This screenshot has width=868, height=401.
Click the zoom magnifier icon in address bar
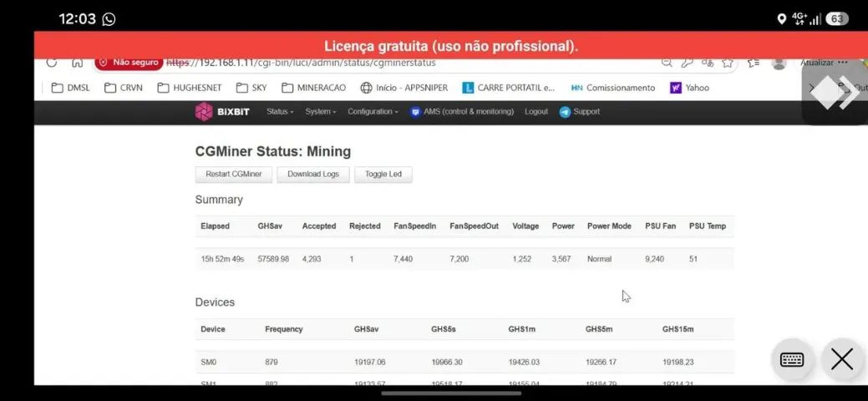pyautogui.click(x=667, y=63)
